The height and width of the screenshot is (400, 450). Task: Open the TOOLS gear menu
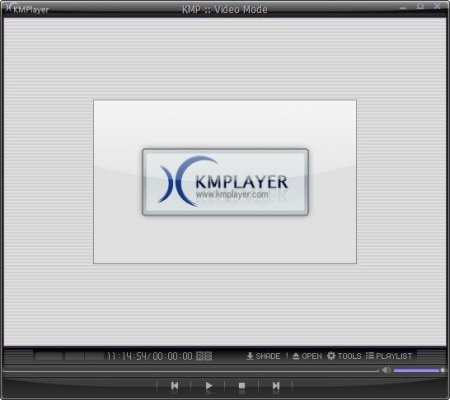click(344, 356)
